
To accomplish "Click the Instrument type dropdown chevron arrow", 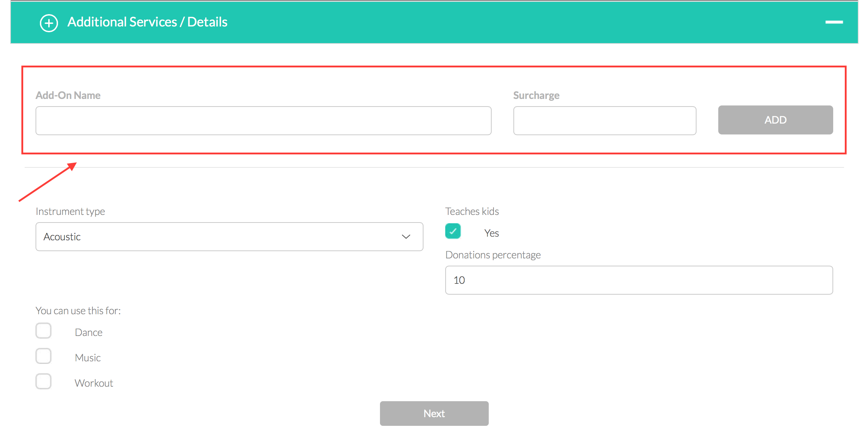I will 406,237.
